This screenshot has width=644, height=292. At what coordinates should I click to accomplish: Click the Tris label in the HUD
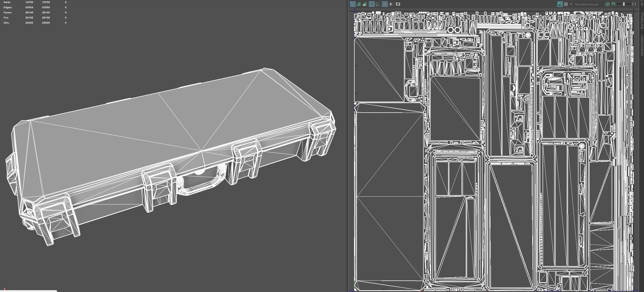[x=6, y=17]
